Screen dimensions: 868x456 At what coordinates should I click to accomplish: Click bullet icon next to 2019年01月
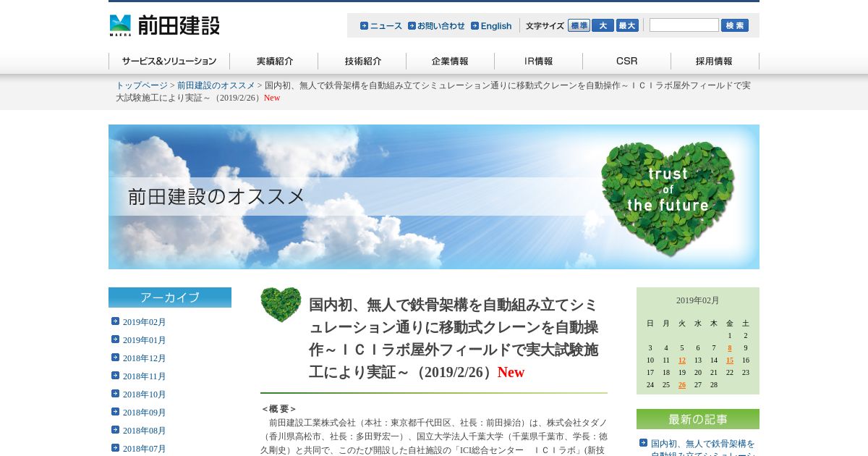point(115,339)
